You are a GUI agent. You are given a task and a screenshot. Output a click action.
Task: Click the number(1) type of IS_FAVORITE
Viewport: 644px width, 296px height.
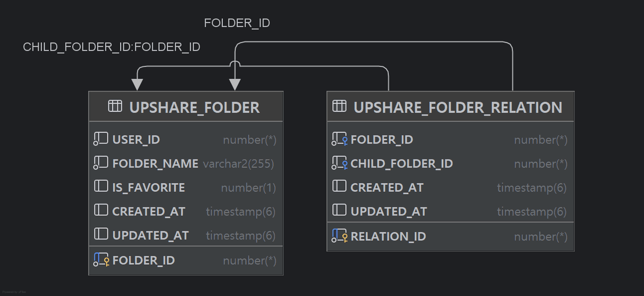[248, 188]
